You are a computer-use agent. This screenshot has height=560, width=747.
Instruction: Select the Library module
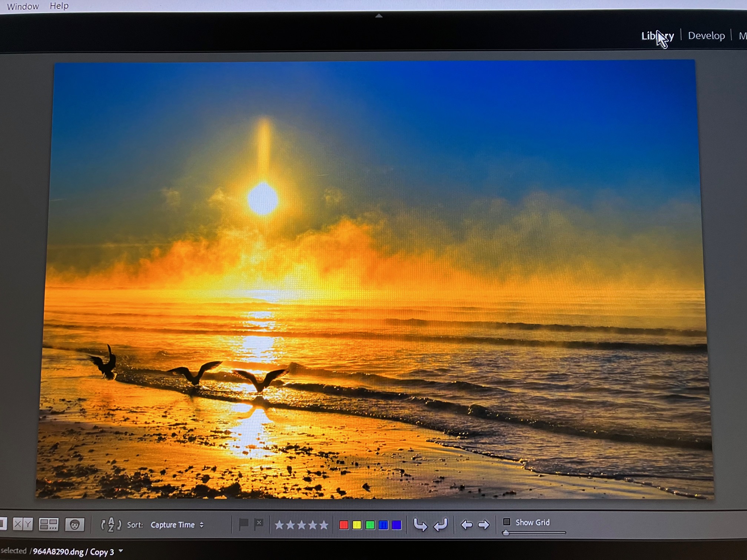click(x=658, y=36)
